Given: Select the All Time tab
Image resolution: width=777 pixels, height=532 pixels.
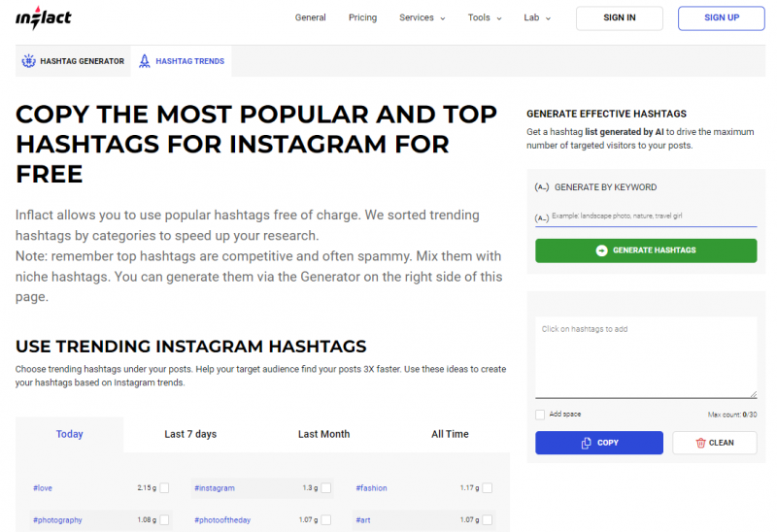Looking at the screenshot, I should point(450,434).
